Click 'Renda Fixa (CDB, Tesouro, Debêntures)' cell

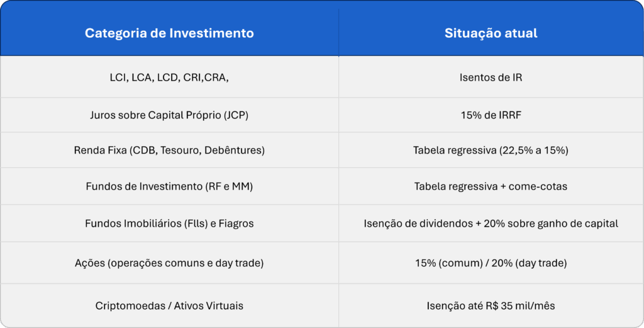pyautogui.click(x=169, y=150)
